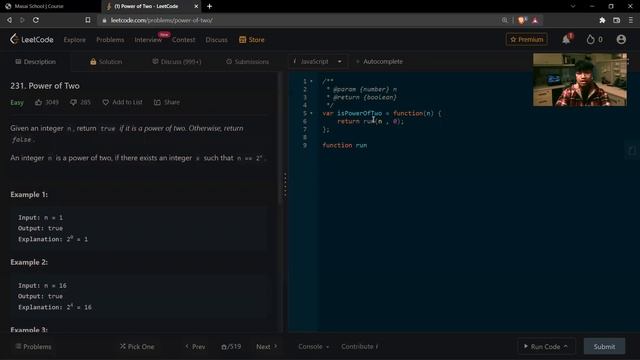Share the problem
Screen dimensions: 640x360
click(167, 102)
